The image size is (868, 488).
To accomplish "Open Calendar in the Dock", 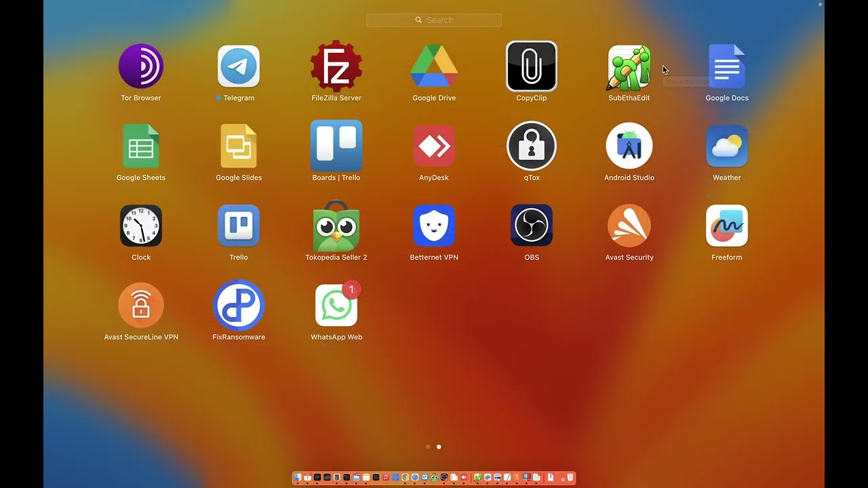I will coord(307,477).
